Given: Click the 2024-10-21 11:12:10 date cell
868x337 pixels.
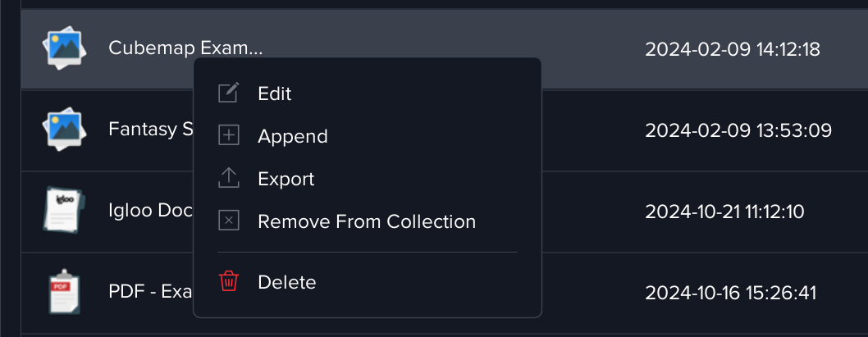Looking at the screenshot, I should [724, 212].
